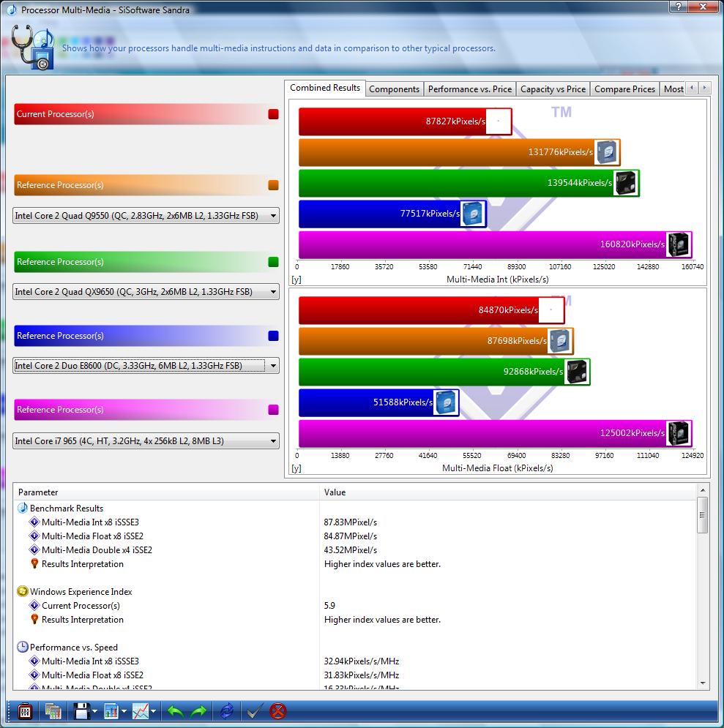Screen dimensions: 724x728
Task: Switch to the Components tab
Action: tap(395, 89)
